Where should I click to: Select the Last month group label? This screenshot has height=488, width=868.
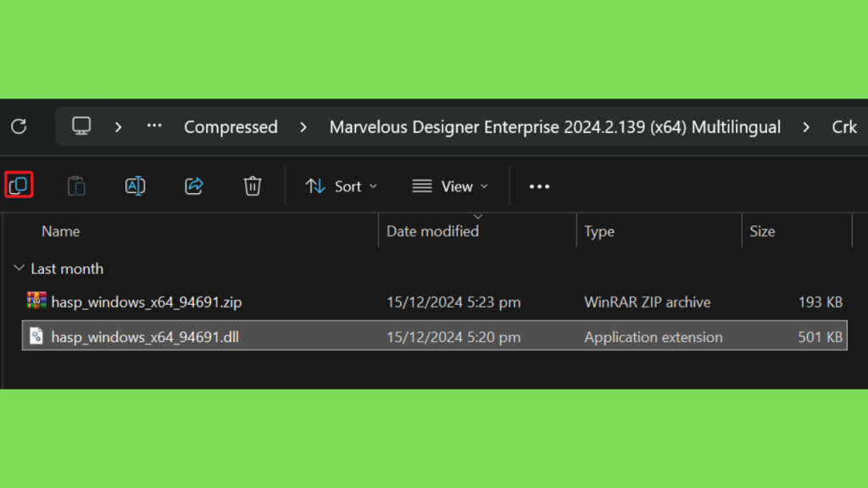point(67,269)
